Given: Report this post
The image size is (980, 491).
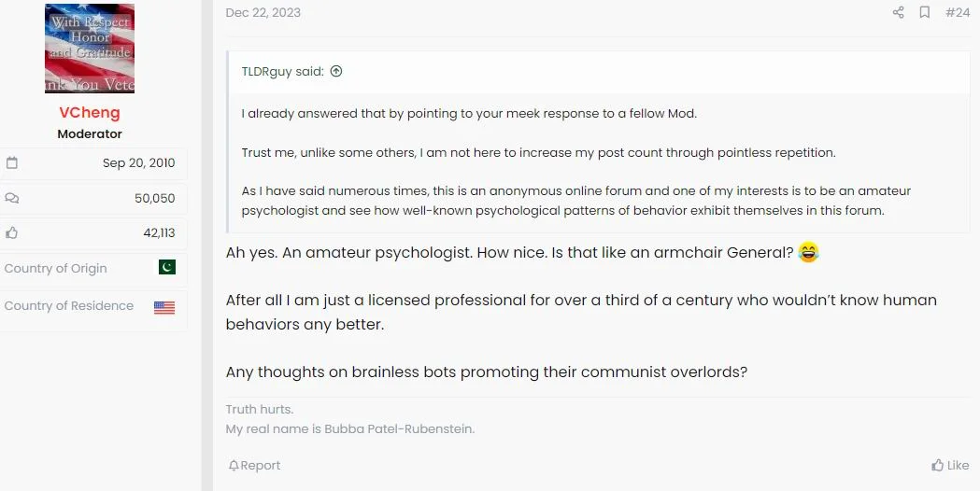Looking at the screenshot, I should pyautogui.click(x=254, y=465).
